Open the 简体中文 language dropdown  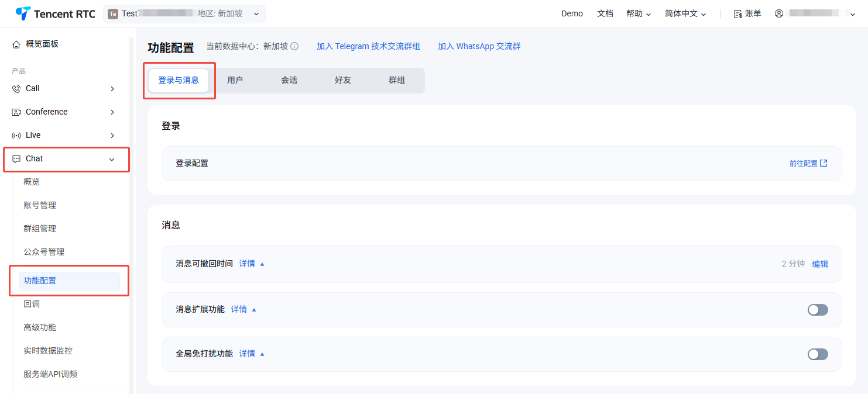[685, 13]
